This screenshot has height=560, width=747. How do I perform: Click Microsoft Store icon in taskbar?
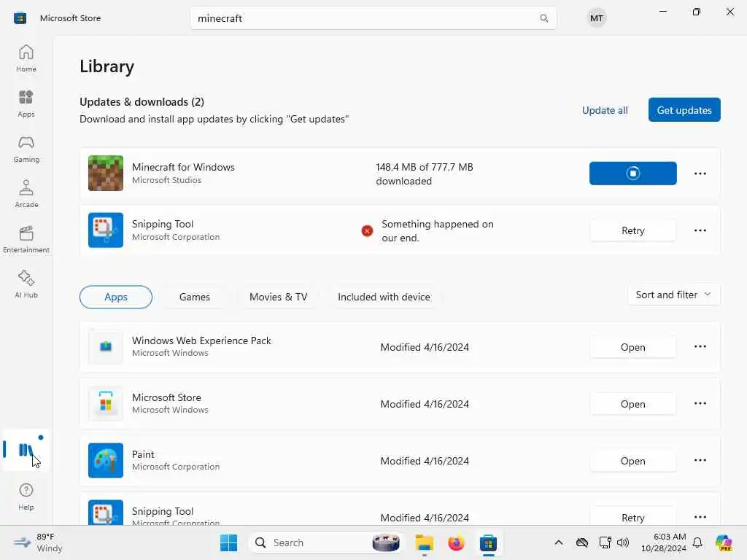point(488,542)
